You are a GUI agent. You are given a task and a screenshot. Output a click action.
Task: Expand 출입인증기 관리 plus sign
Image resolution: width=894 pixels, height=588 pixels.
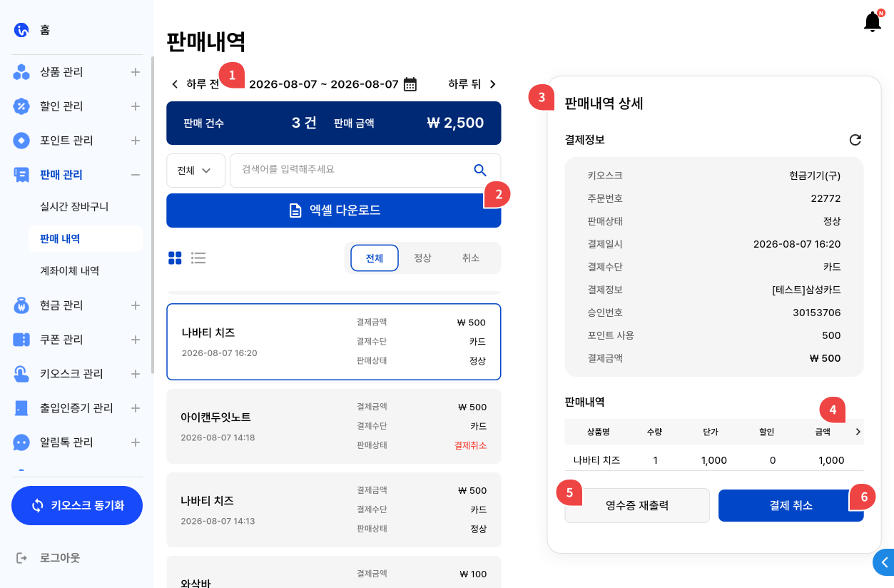[x=136, y=408]
